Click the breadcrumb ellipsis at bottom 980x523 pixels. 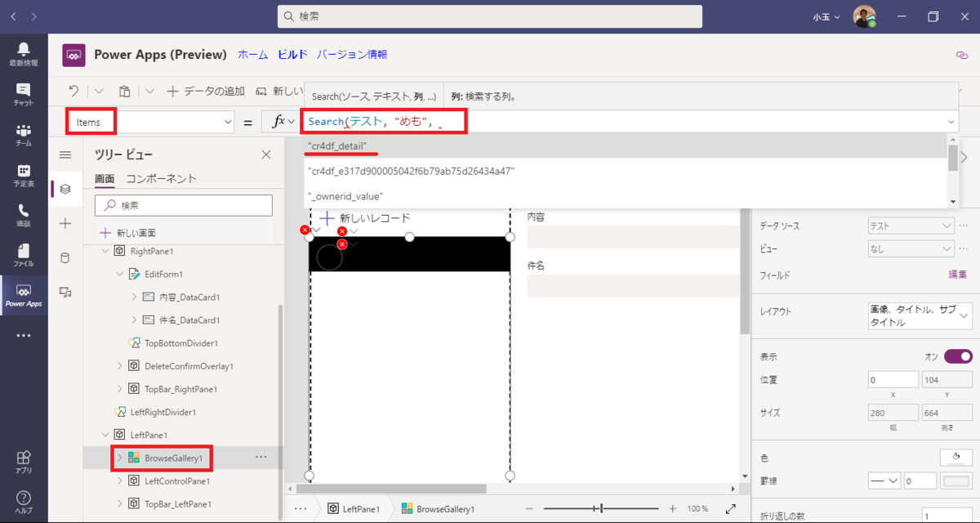point(301,508)
